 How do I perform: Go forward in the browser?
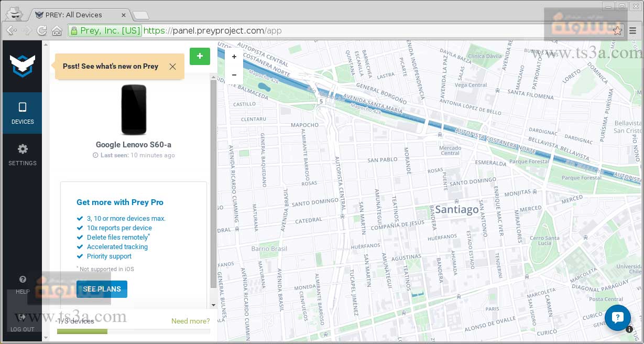[x=27, y=30]
